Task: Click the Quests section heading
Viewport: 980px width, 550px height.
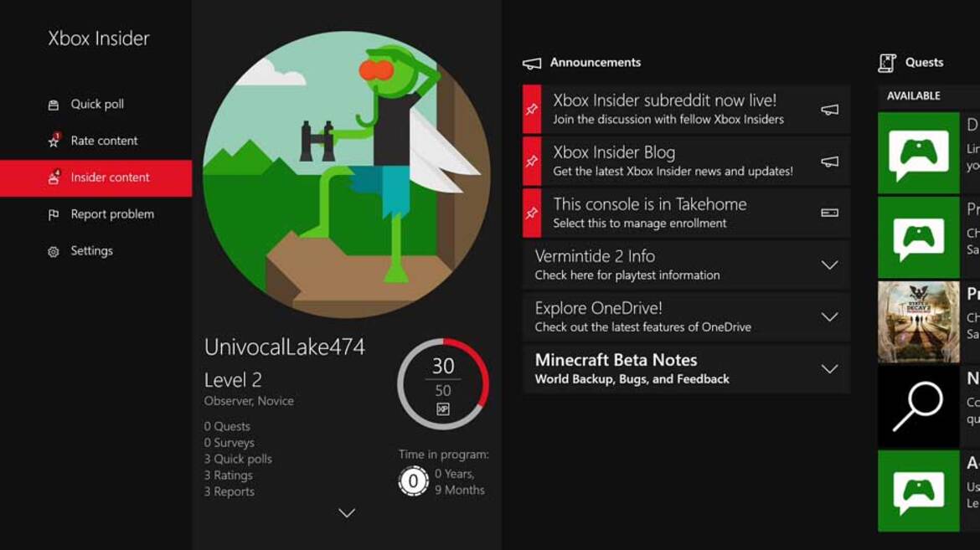Action: click(925, 63)
